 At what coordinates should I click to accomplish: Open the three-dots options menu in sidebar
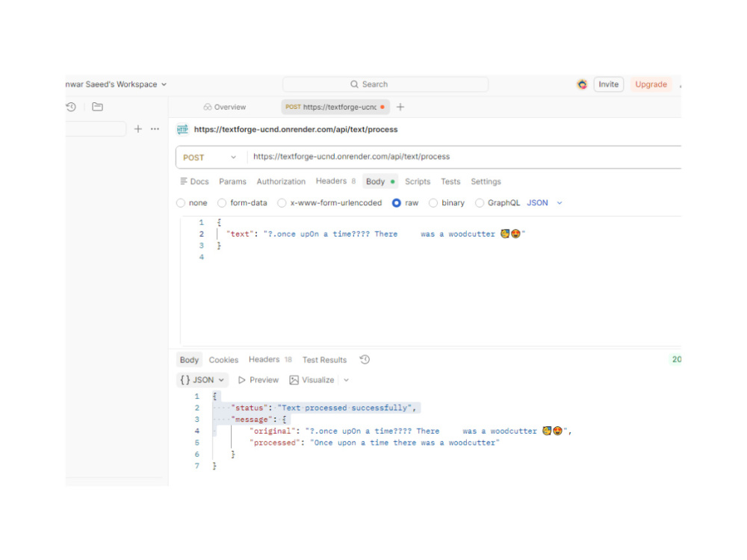coord(155,129)
